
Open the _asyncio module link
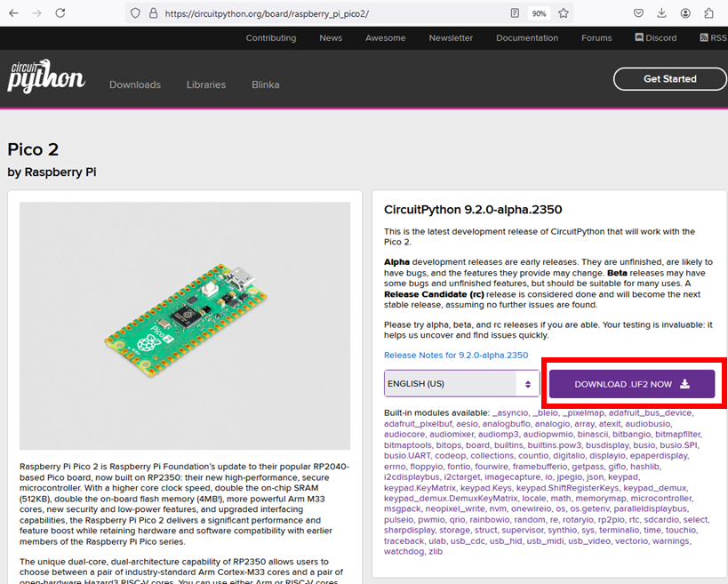point(510,412)
